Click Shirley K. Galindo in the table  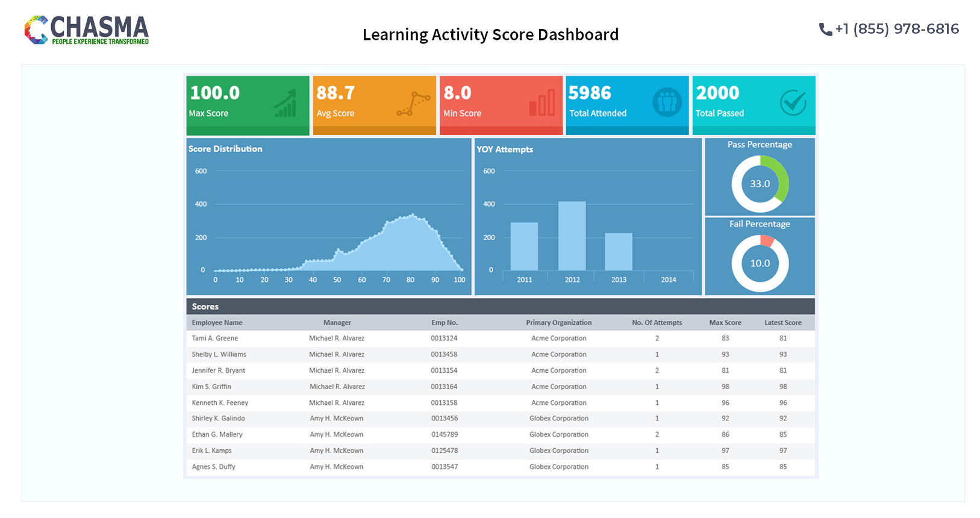pos(218,419)
